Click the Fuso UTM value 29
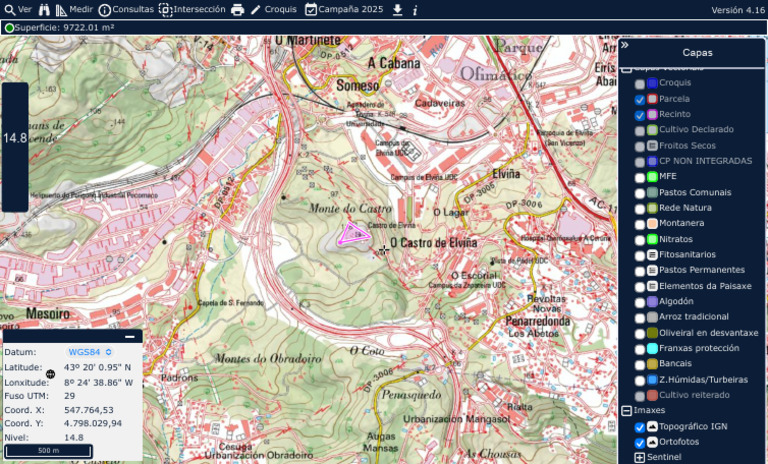The image size is (768, 464). tap(70, 396)
